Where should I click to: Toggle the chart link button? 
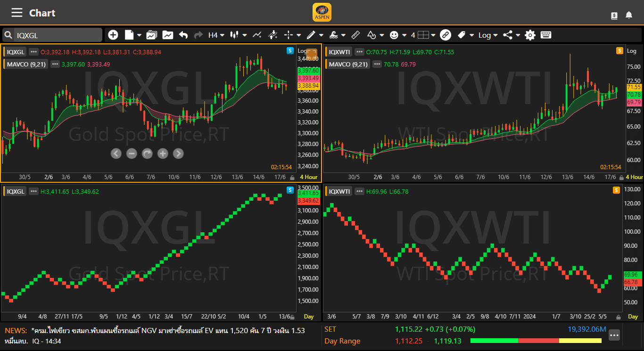point(446,35)
